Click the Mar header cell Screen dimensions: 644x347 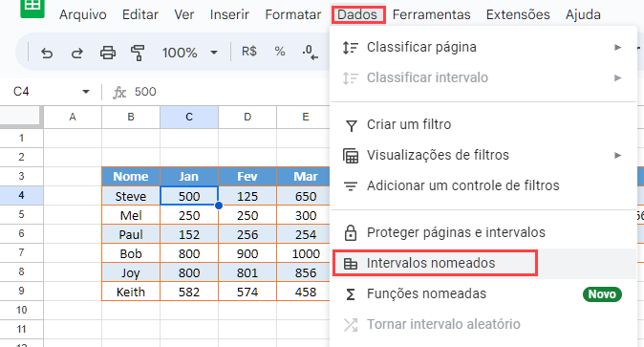(304, 177)
